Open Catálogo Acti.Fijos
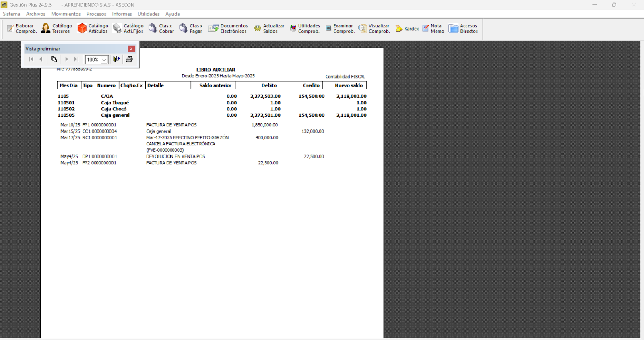This screenshot has height=340, width=644. pos(128,29)
